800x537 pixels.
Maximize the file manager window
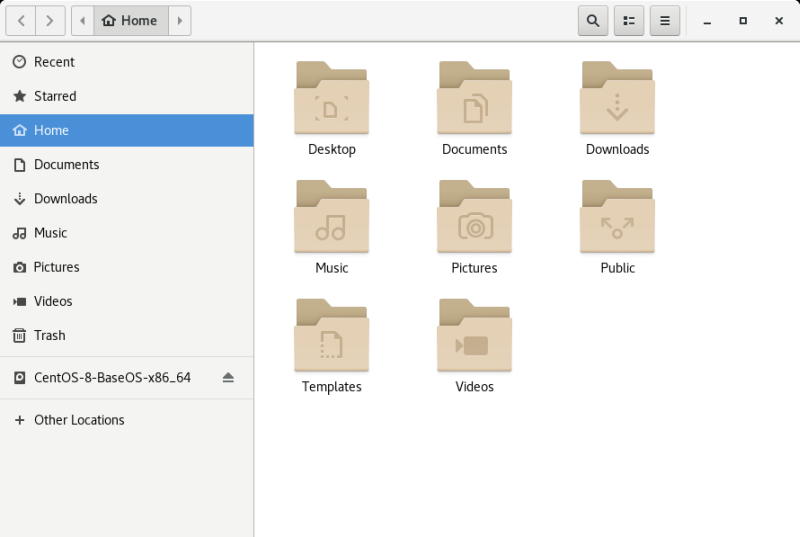pos(743,21)
